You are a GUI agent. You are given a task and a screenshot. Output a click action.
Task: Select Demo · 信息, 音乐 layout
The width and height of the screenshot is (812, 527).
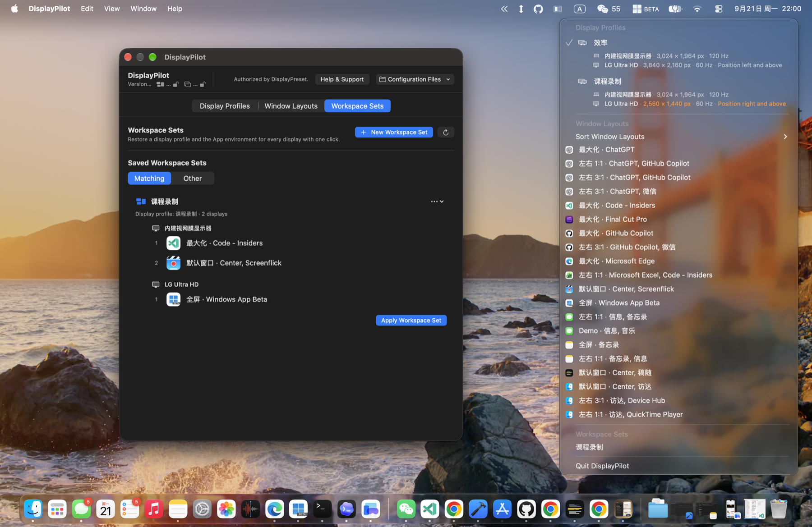coord(678,331)
